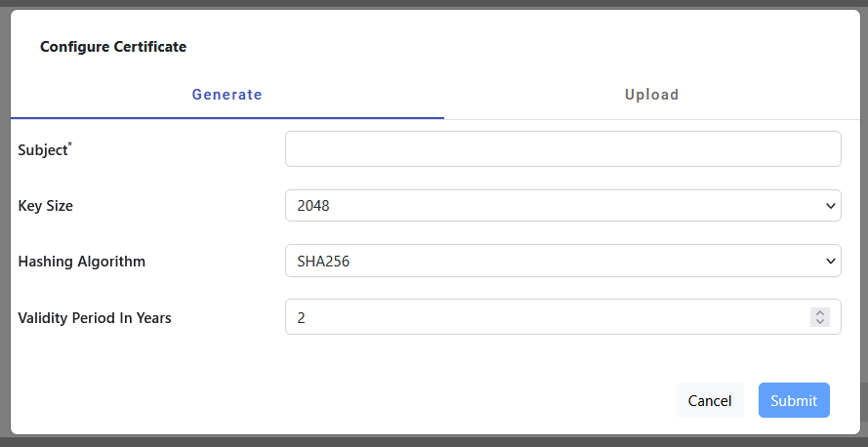The height and width of the screenshot is (447, 868).
Task: Click the Validity Period In Years label
Action: 95,317
